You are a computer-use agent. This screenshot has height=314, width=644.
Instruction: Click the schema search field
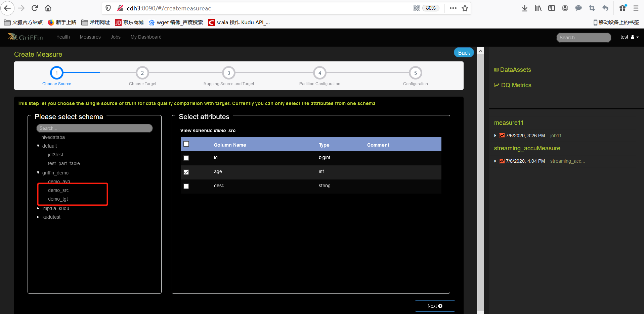[x=94, y=128]
